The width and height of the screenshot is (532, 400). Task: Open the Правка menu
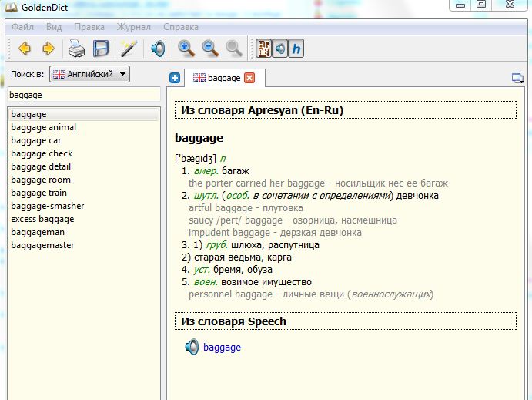tap(89, 27)
